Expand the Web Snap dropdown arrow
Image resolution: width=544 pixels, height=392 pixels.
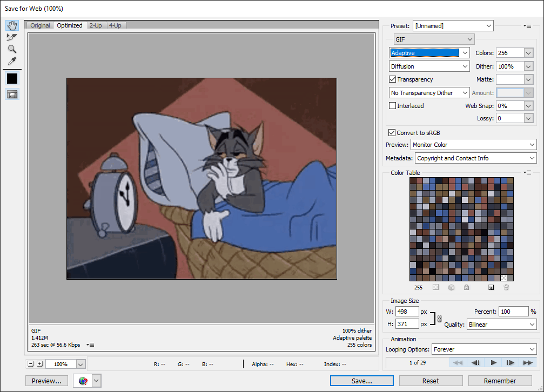click(528, 106)
